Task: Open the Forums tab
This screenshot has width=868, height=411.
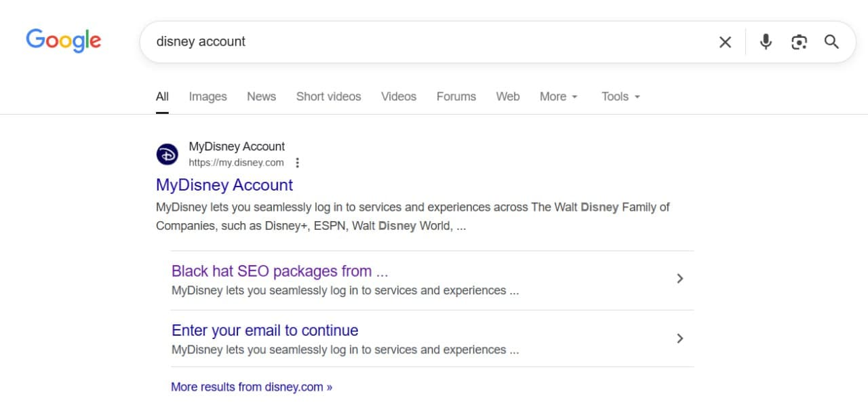Action: 456,96
